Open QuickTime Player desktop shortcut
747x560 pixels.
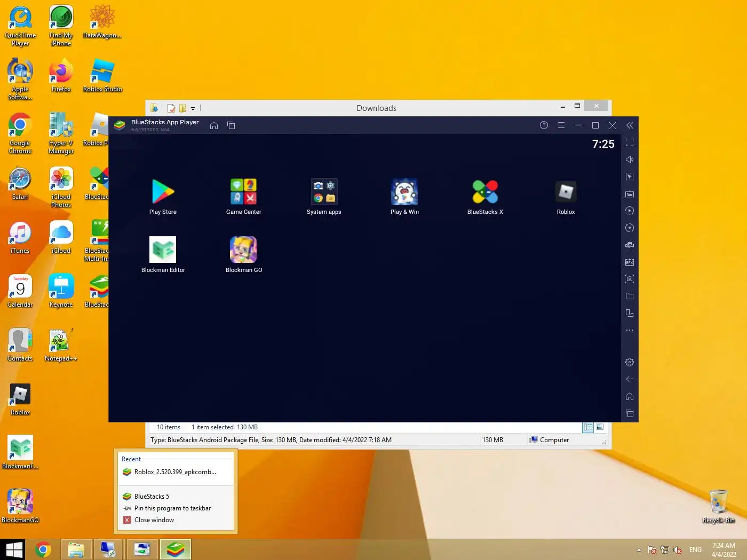20,26
